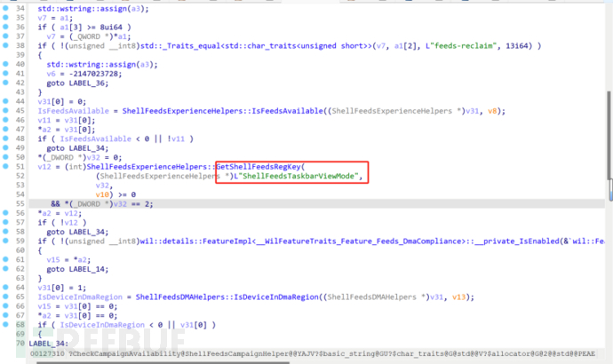Image resolution: width=613 pixels, height=364 pixels.
Task: Click the blue dot beside line 44
Action: click(5, 101)
